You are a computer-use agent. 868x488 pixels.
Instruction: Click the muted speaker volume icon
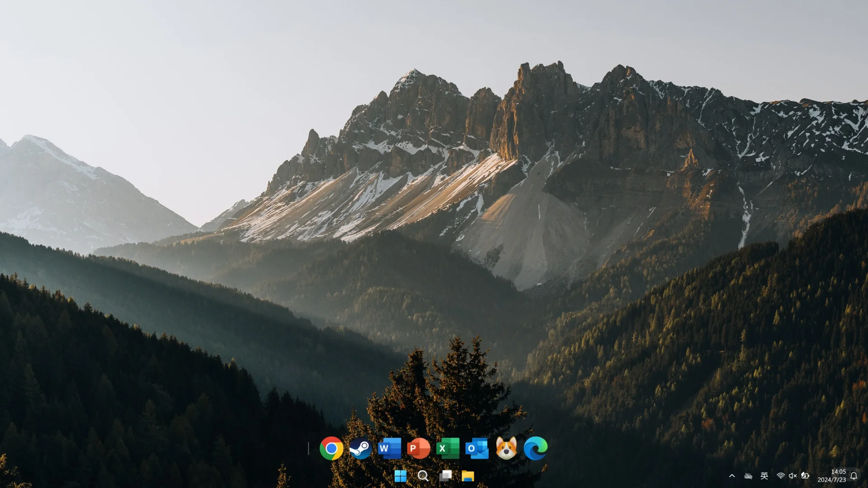[x=793, y=476]
